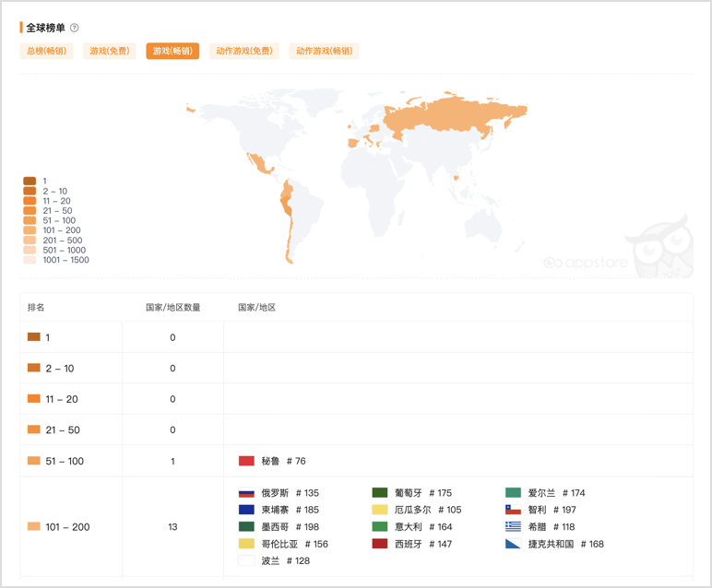The image size is (712, 588).
Task: Click the 1 rank legend swatch on map
Action: tap(30, 182)
